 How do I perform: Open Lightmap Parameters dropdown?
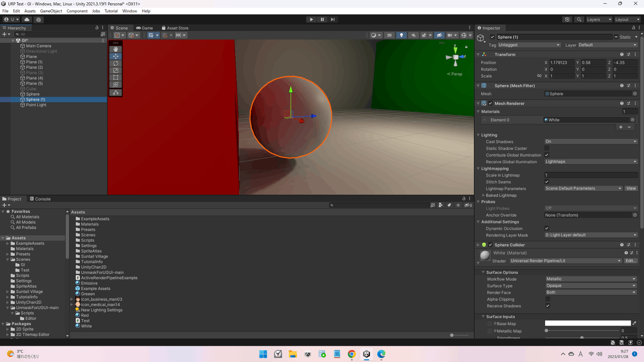coord(583,189)
